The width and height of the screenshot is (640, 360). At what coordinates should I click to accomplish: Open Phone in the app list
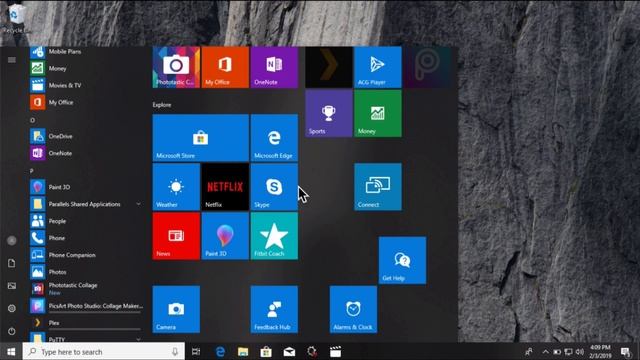click(x=86, y=238)
